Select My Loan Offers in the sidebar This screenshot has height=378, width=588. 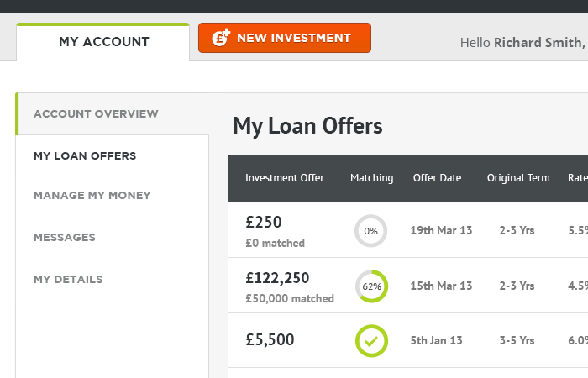click(85, 155)
